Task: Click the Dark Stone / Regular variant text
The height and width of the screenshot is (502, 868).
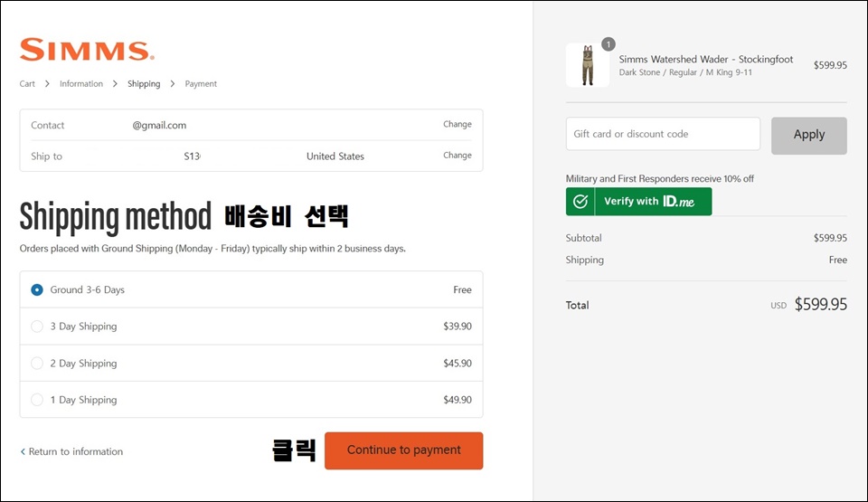Action: pyautogui.click(x=685, y=72)
